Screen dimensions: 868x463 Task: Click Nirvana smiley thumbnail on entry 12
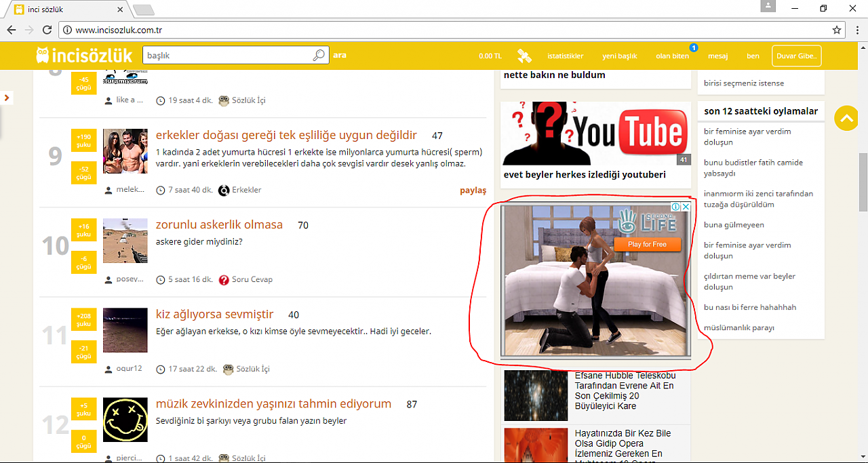pos(125,420)
